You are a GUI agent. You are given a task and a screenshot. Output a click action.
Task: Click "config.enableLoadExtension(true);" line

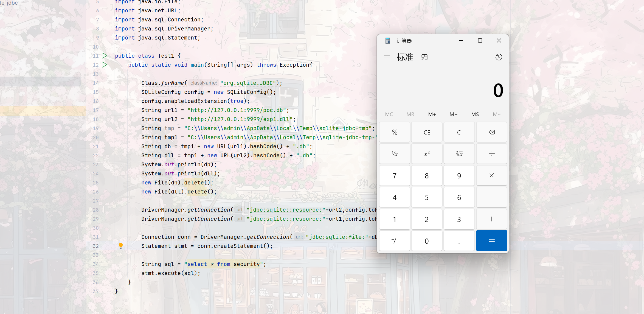point(196,101)
